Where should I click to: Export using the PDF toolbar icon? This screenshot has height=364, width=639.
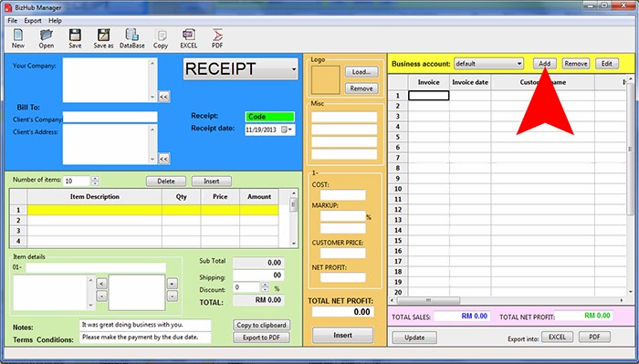point(217,38)
